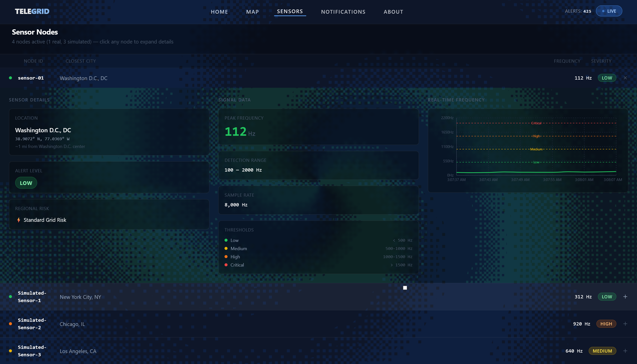Expand the Simulated-Sensor-2 row with the plus icon

click(x=625, y=324)
